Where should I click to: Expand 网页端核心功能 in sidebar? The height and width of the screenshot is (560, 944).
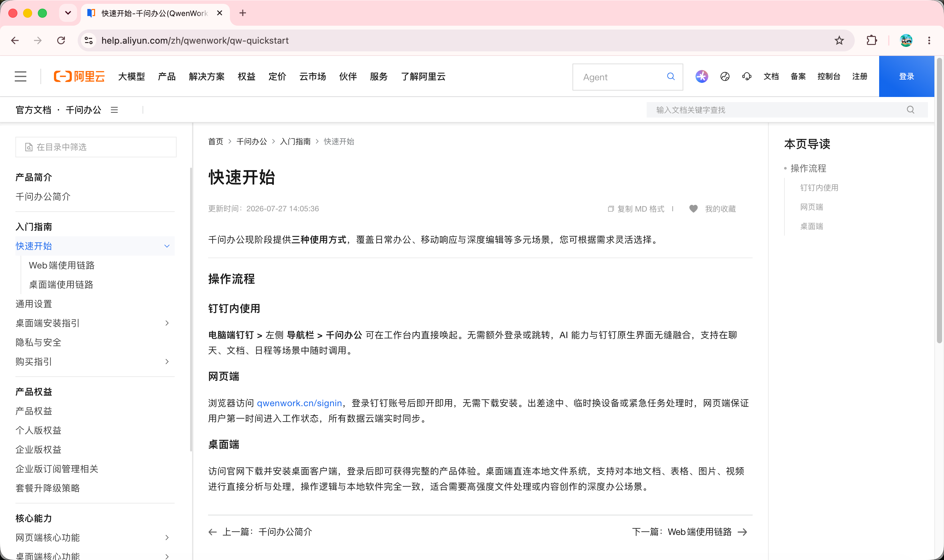point(167,537)
